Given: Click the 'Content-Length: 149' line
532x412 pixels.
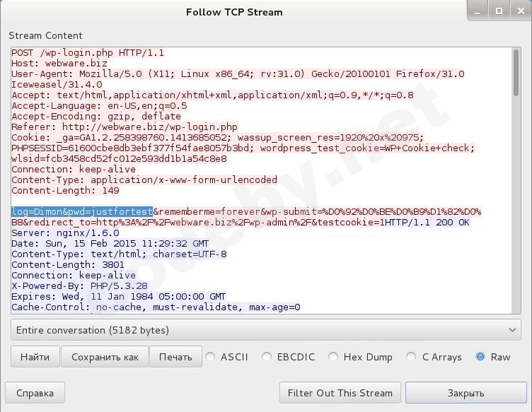Looking at the screenshot, I should [x=65, y=190].
